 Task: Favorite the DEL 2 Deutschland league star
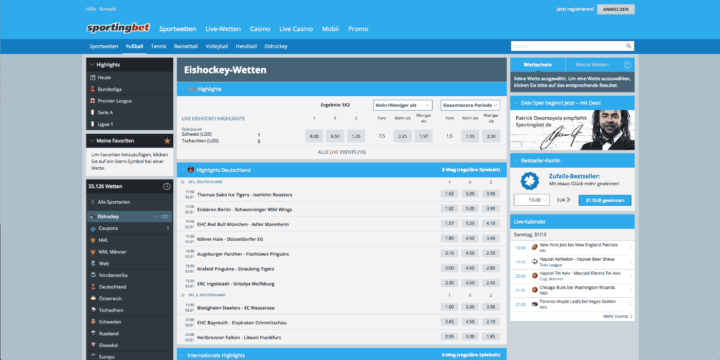182,295
